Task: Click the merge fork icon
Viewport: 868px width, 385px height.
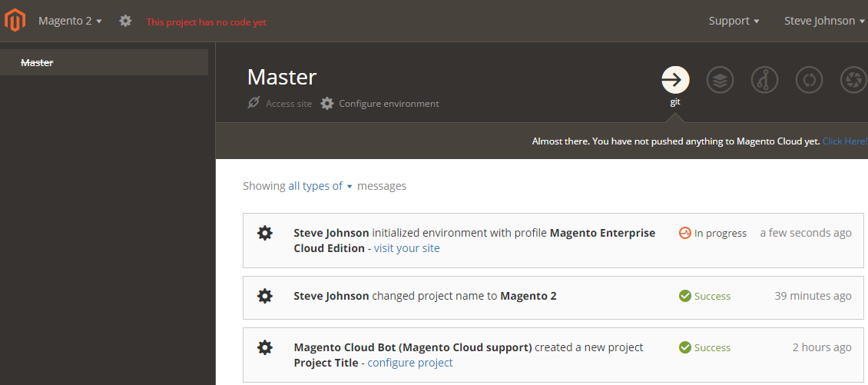Action: click(764, 81)
